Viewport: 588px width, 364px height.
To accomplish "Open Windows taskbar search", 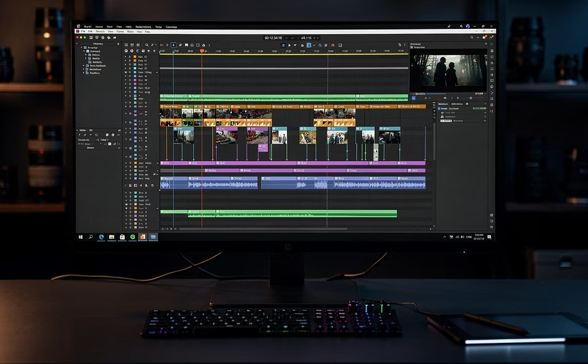I will click(x=91, y=237).
